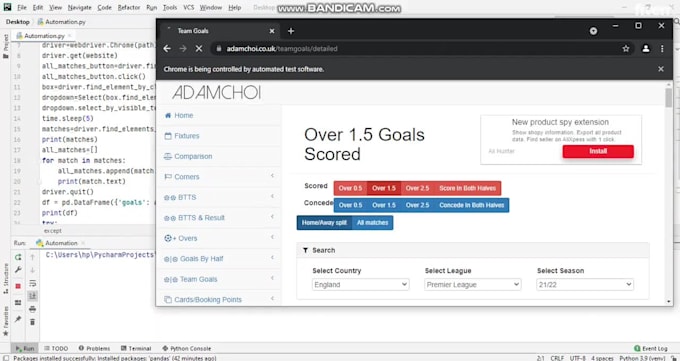
Task: Close the Team Goals tab
Action: pyautogui.click(x=272, y=31)
